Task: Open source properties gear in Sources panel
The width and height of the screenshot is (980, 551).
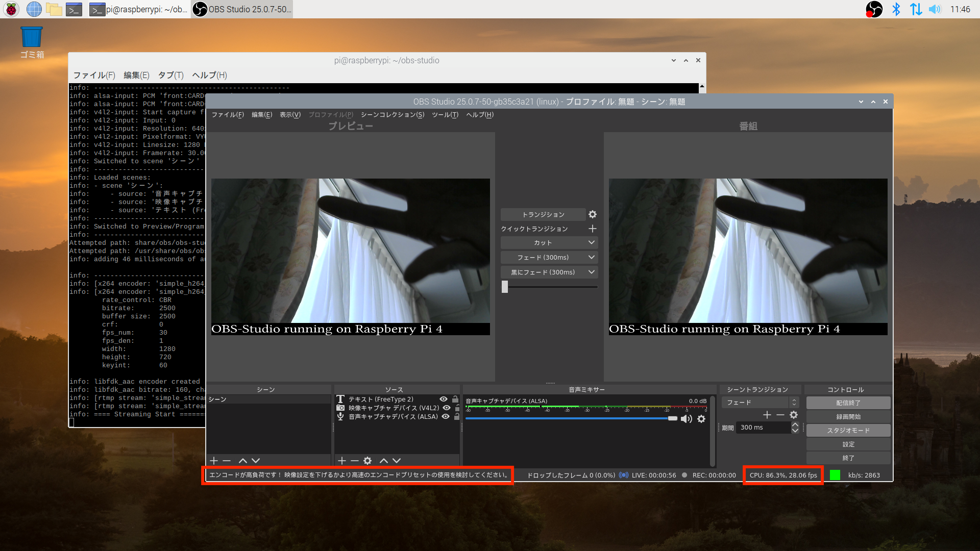Action: (367, 461)
